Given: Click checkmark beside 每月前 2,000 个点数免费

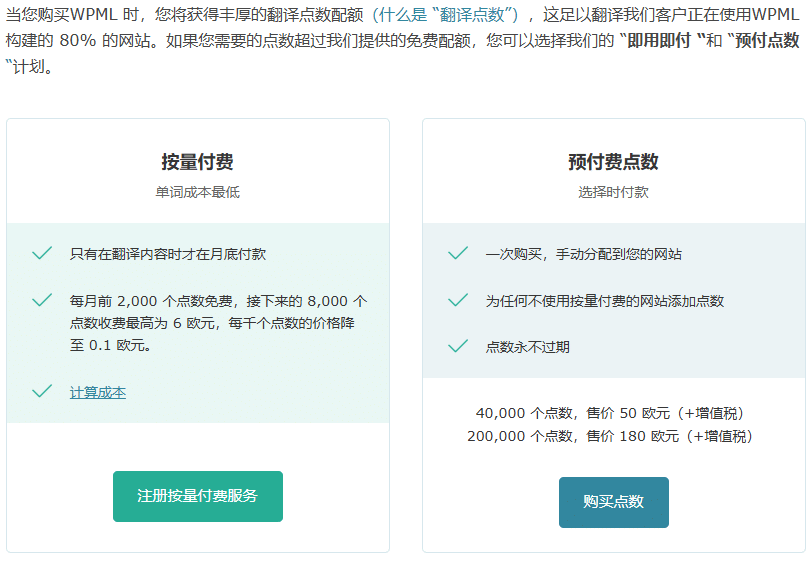Looking at the screenshot, I should tap(42, 300).
